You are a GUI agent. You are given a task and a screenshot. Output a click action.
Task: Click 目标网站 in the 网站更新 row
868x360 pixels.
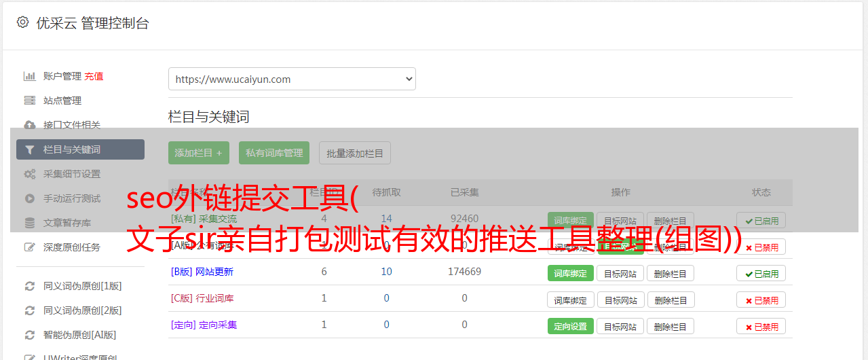(621, 274)
